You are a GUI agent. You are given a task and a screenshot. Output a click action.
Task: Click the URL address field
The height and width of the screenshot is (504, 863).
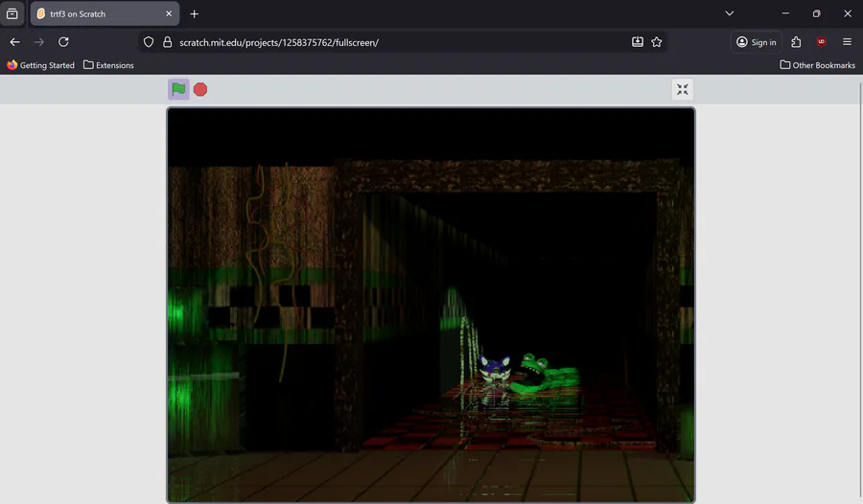tap(402, 42)
